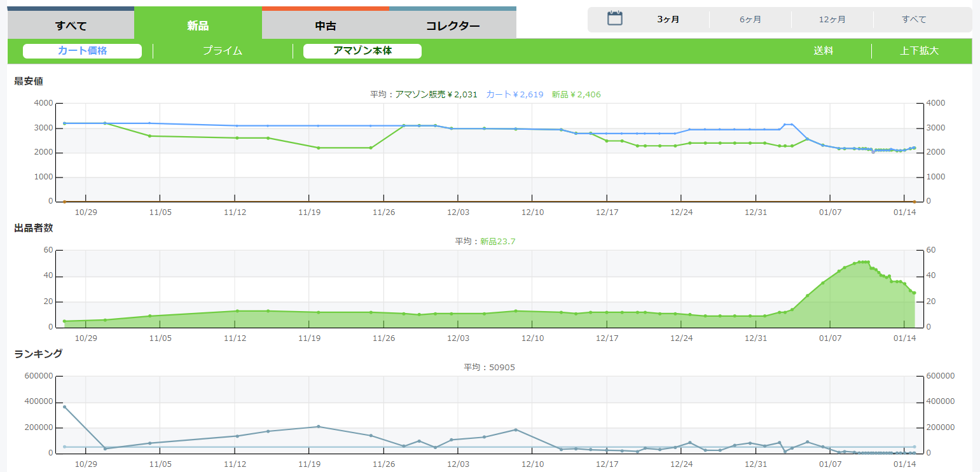Show すべて period of data
This screenshot has width=980, height=472.
pos(914,20)
